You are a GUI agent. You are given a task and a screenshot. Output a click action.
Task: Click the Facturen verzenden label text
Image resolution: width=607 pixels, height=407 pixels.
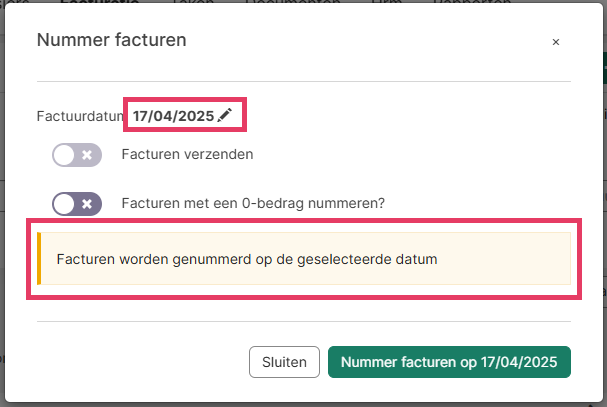[187, 155]
